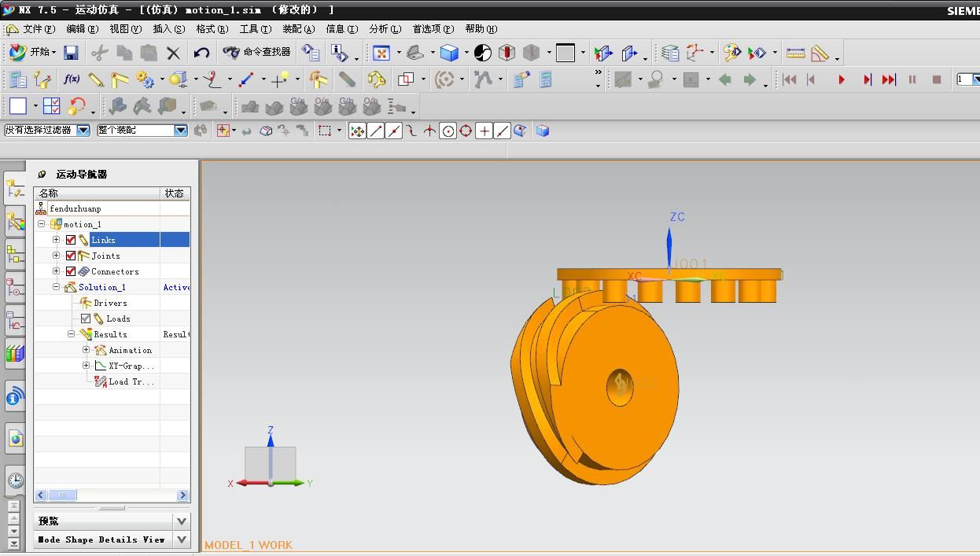Open the Motion Navigator sidebar tab
The height and width of the screenshot is (556, 980).
pos(15,189)
